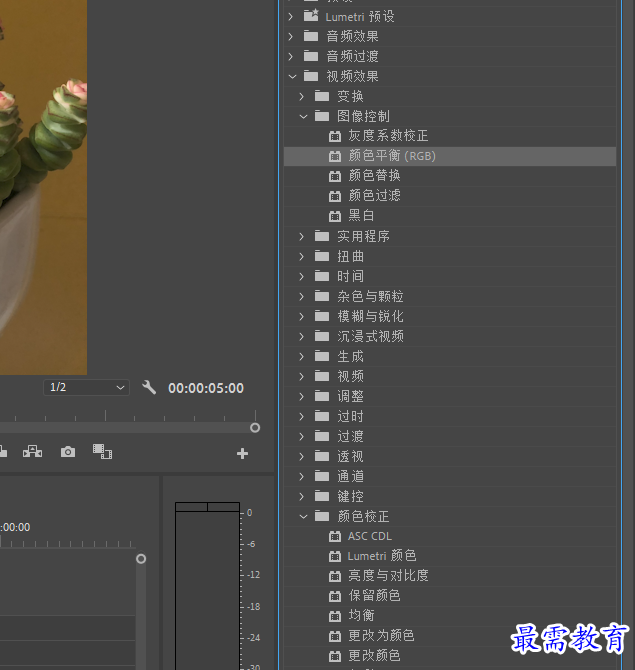This screenshot has width=635, height=670.
Task: Expand the 键控 folder chevron
Action: tap(302, 497)
